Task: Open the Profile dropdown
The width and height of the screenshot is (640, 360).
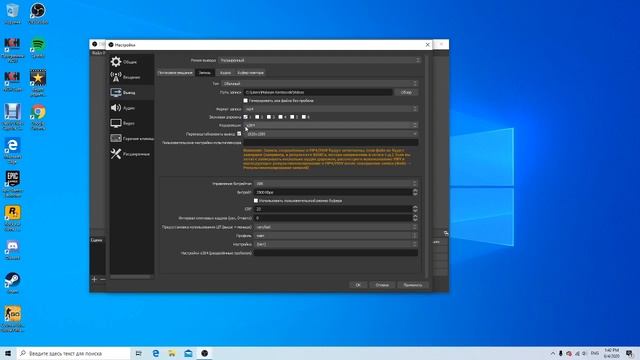Action: (x=336, y=236)
